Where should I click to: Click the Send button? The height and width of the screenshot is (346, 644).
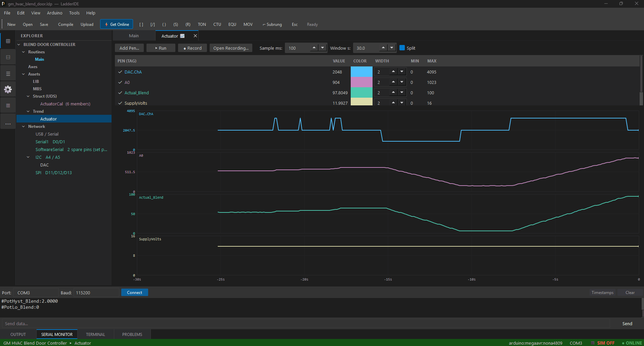627,324
